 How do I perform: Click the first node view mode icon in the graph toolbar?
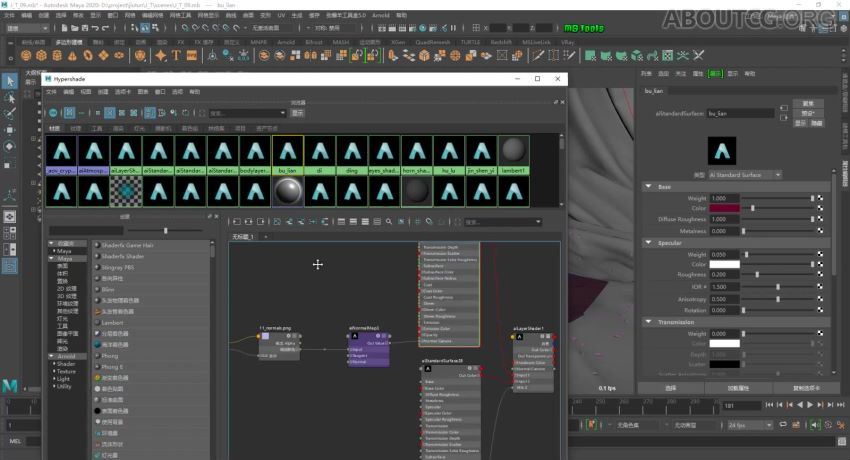tap(342, 222)
